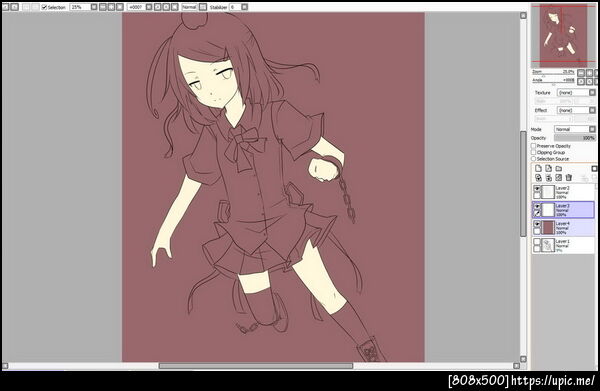This screenshot has width=600, height=391.
Task: Click zoom in icon in top toolbar
Action: pyautogui.click(x=111, y=7)
